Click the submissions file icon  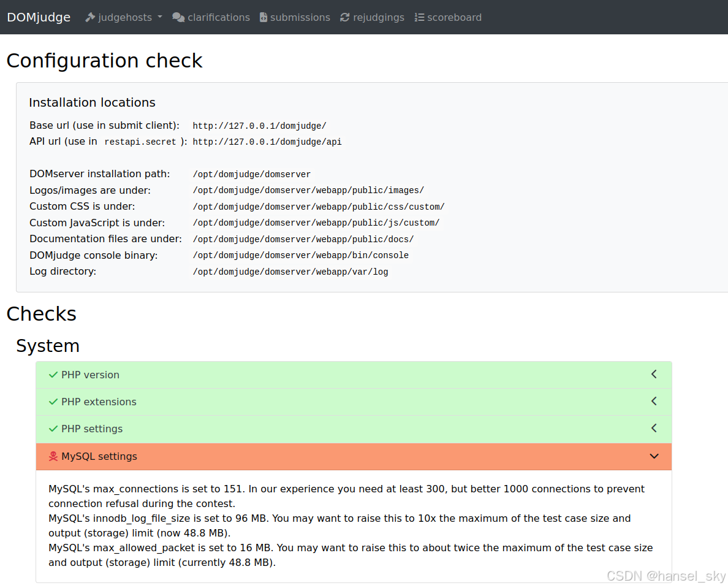point(264,17)
